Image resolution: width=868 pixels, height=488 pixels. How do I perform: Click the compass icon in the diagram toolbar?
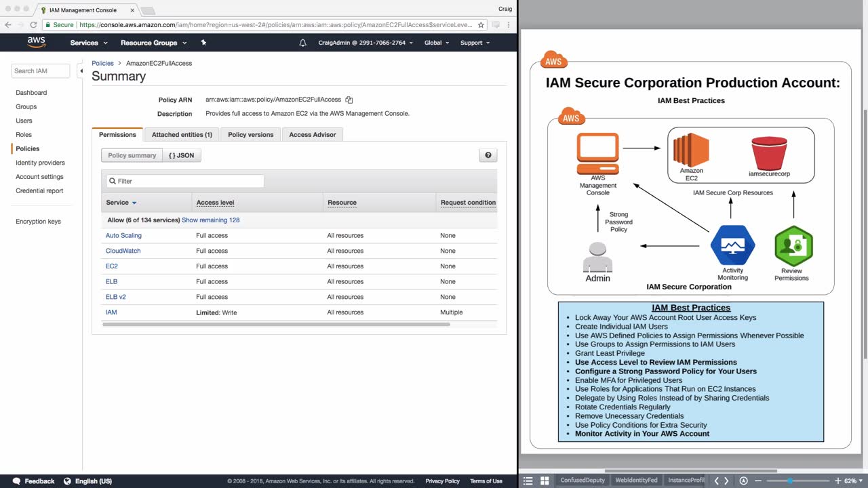click(x=743, y=481)
